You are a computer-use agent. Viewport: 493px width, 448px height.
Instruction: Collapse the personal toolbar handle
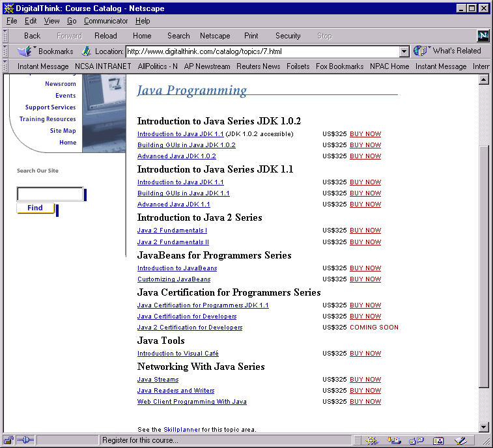tap(5, 66)
